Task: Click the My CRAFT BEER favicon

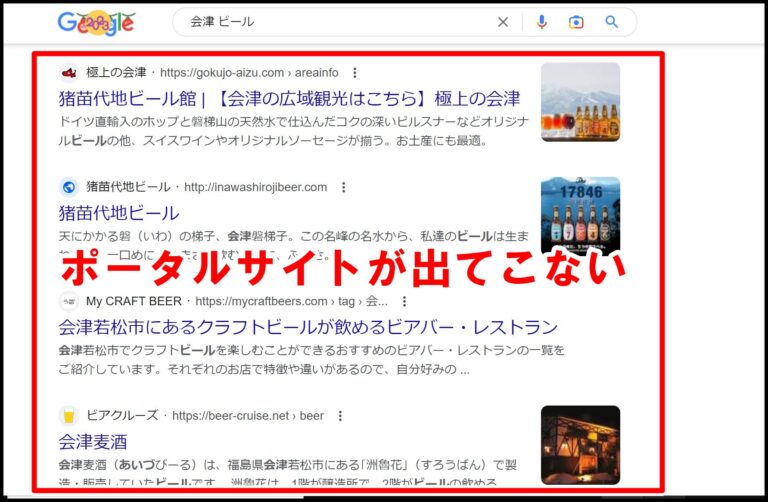Action: (x=69, y=301)
